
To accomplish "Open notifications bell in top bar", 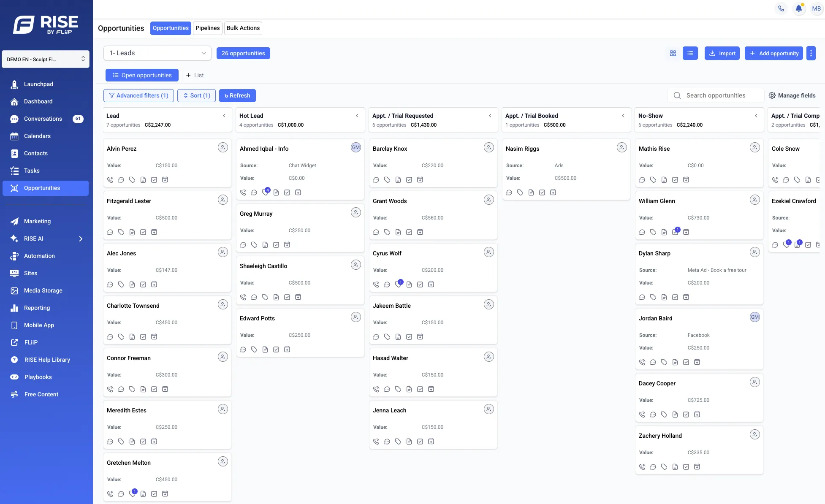I will pos(799,8).
